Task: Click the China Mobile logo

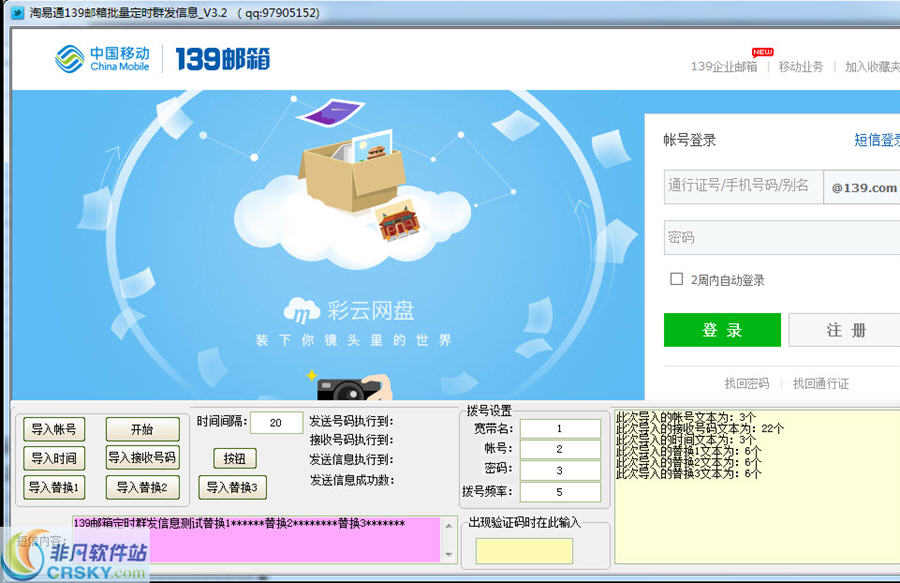Action: [x=102, y=59]
